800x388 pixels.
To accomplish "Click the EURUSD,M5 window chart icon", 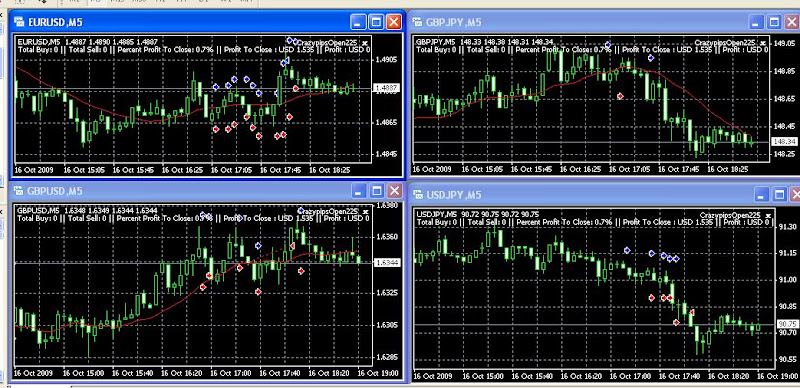I will 19,22.
